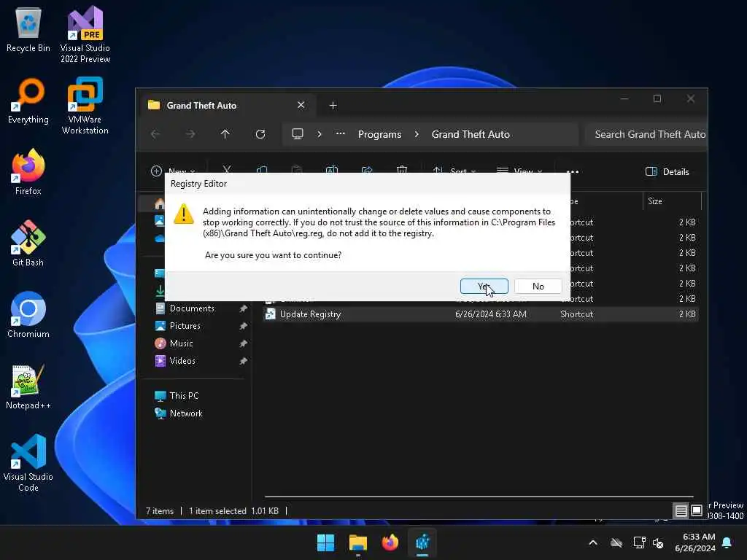Screen dimensions: 747x560
Task: Open the View dropdown
Action: pos(519,171)
